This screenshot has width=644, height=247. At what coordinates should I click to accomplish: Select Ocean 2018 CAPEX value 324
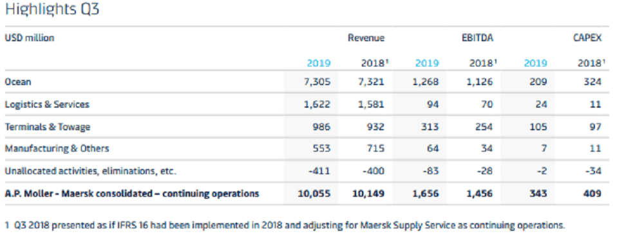[x=592, y=82]
